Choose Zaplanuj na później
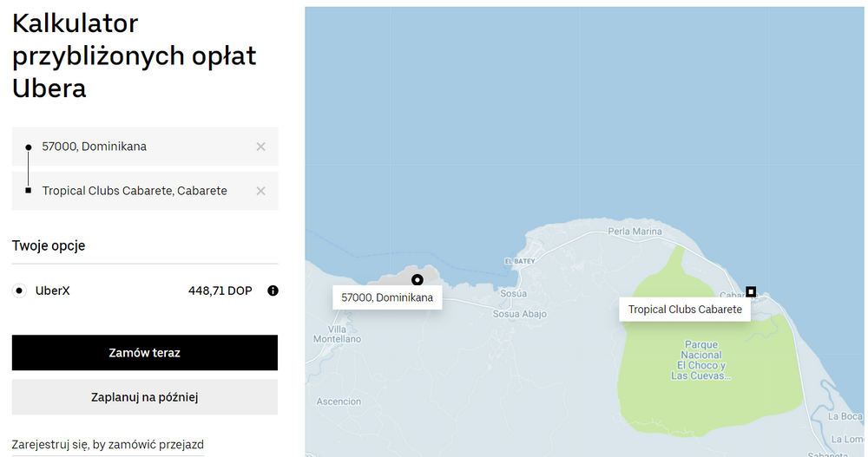 (145, 397)
